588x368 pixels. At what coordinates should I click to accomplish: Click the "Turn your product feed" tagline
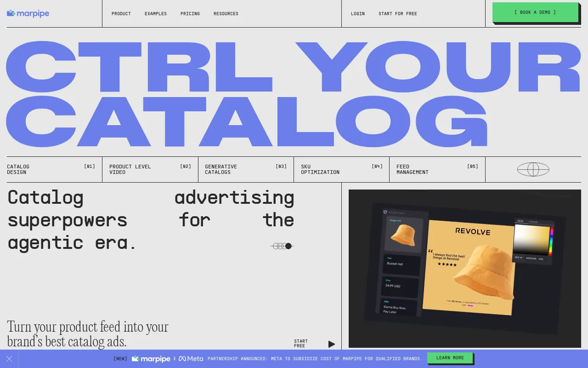pyautogui.click(x=88, y=334)
